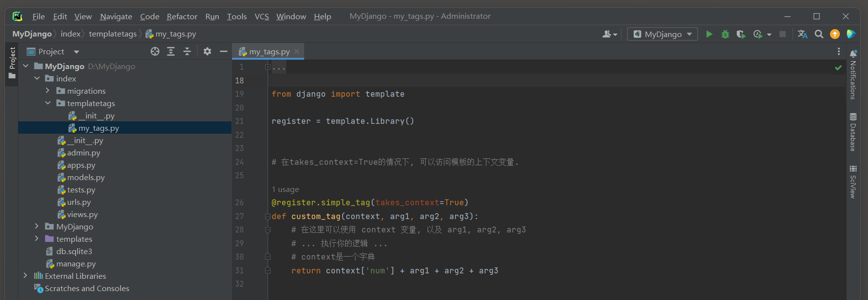The image size is (868, 300).
Task: Click line number 26 in gutter
Action: pyautogui.click(x=239, y=202)
